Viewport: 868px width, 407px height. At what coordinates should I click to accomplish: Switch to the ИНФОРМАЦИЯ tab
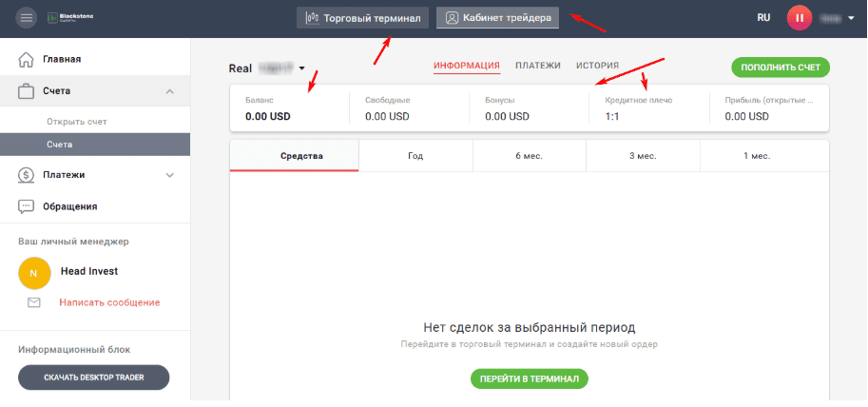coord(467,66)
